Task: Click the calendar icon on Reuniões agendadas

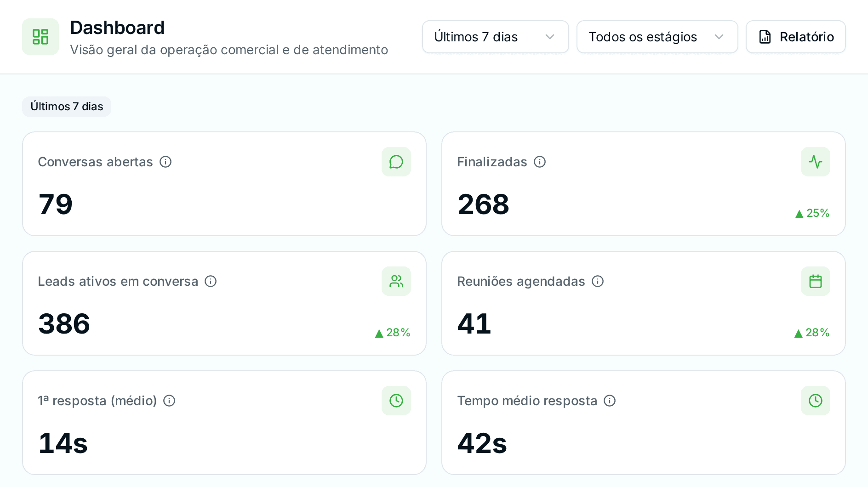Action: point(815,281)
